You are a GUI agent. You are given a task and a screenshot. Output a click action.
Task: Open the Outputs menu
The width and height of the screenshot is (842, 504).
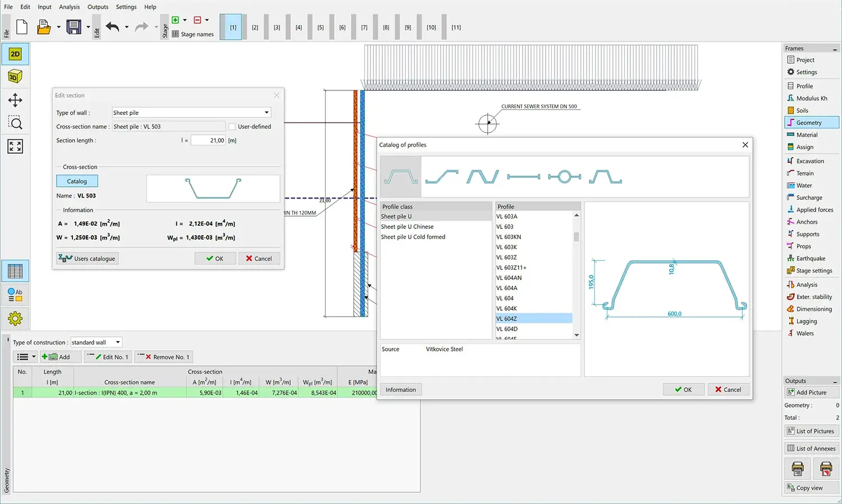pyautogui.click(x=98, y=7)
